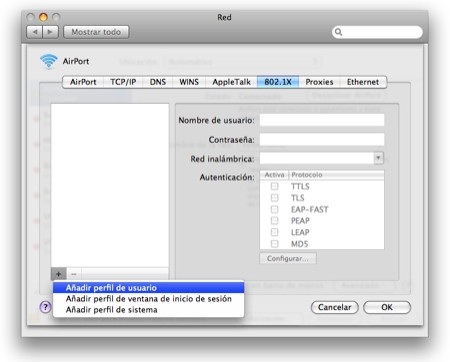Click the Mostrar todo button

pos(96,32)
